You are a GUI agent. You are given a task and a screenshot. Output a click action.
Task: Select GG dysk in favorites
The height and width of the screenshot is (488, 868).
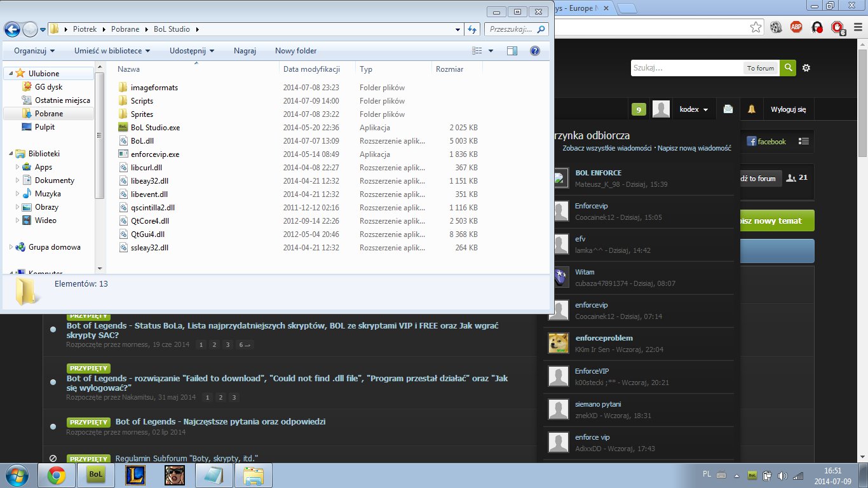48,87
